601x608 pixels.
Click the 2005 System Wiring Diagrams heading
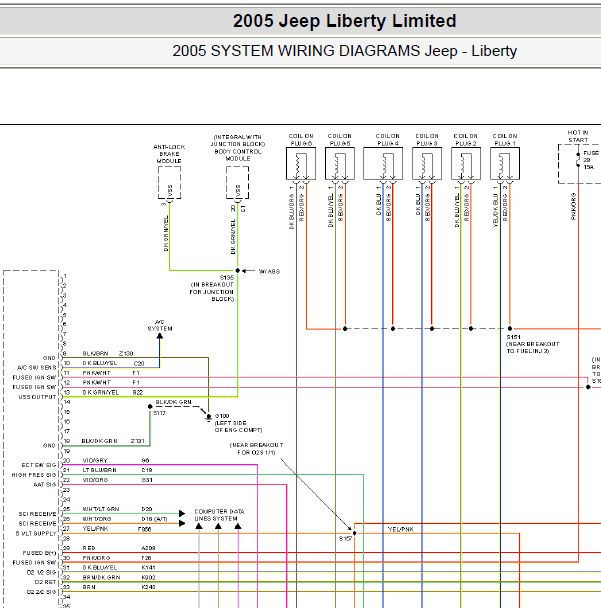[344, 51]
